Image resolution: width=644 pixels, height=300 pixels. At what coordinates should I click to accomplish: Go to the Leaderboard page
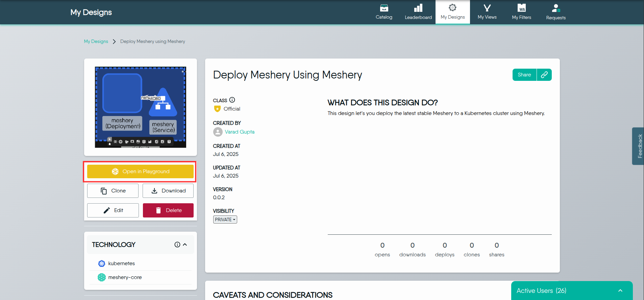tap(418, 12)
